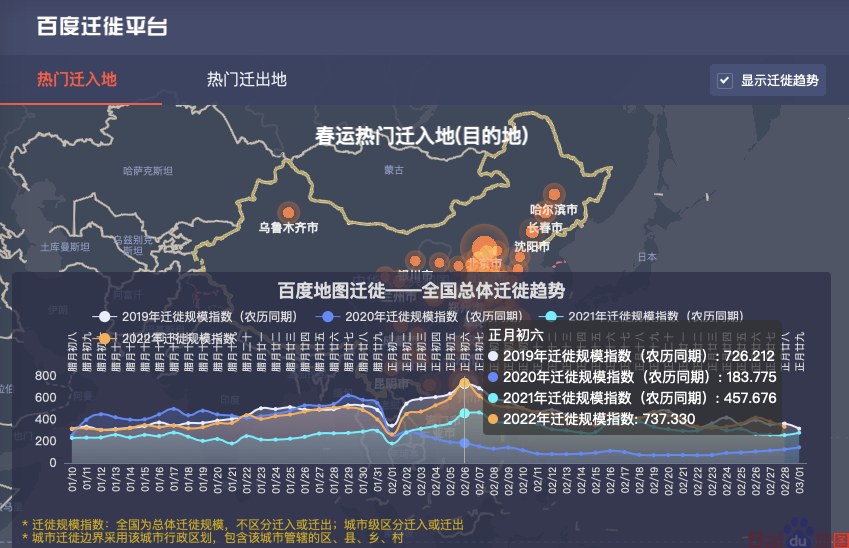Click the cyan 2021 data point at 02/06

point(464,413)
